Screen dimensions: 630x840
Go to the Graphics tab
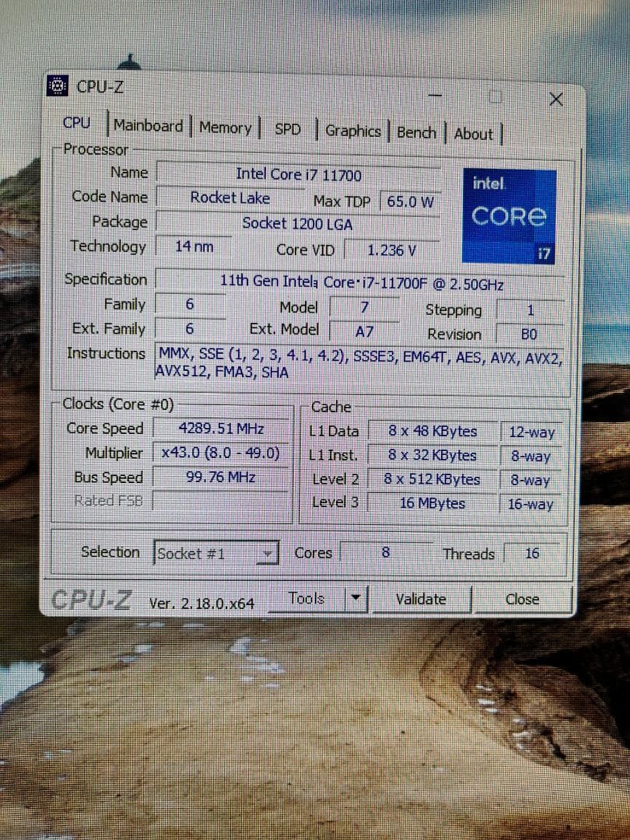353,131
